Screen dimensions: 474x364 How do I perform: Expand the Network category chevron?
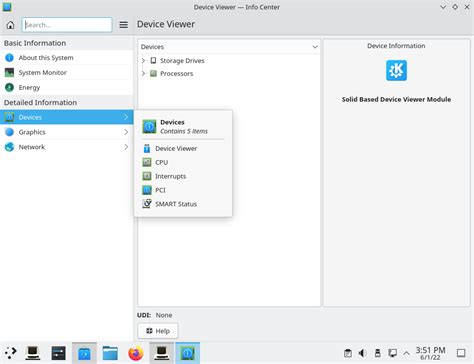pyautogui.click(x=126, y=147)
